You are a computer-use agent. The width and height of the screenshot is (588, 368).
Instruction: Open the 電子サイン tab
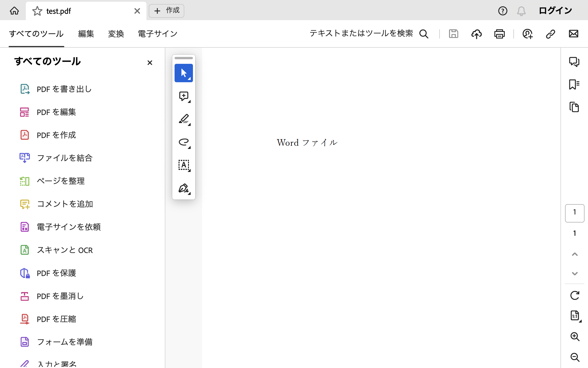point(158,34)
